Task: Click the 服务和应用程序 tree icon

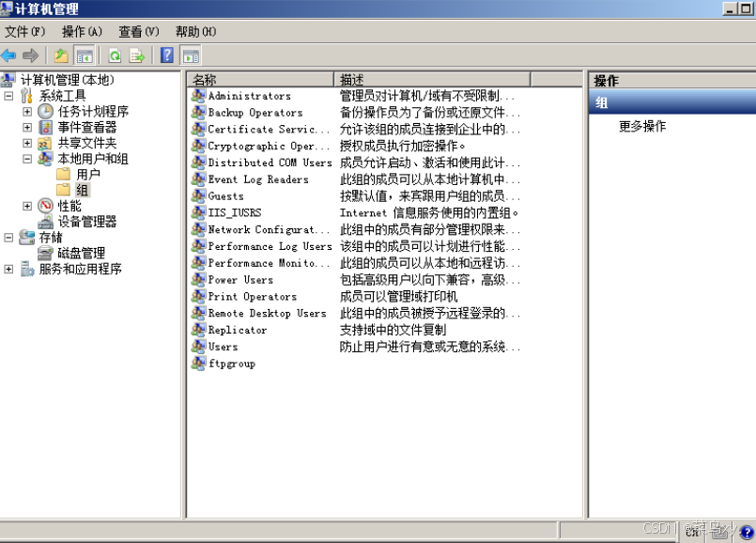Action: (27, 269)
